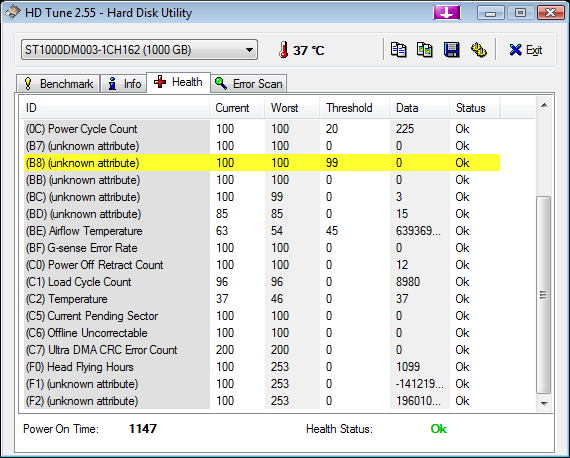570x458 pixels.
Task: Select the (C0) Power Off Retract Count row
Action: pos(262,265)
